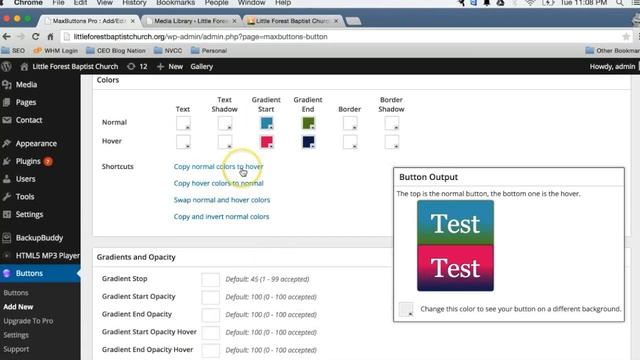
Task: Pick Hover Gradient End navy swatch
Action: (x=308, y=142)
